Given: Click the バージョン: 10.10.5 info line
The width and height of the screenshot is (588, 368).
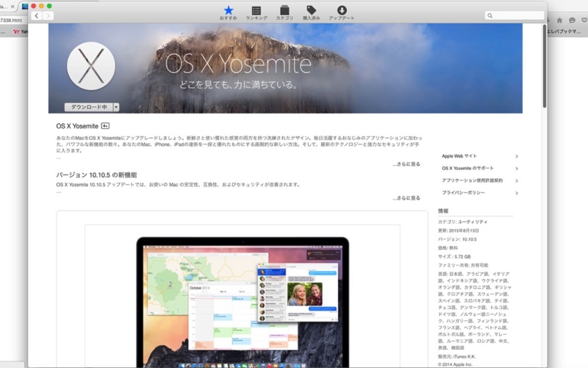Looking at the screenshot, I should (x=457, y=239).
